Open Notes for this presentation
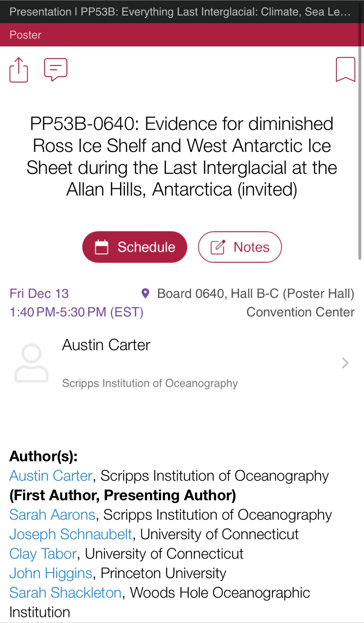The width and height of the screenshot is (364, 623). coord(240,247)
